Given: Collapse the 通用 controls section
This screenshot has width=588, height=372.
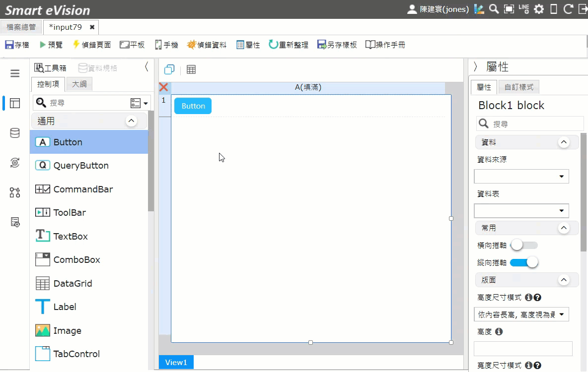Looking at the screenshot, I should click(x=131, y=121).
